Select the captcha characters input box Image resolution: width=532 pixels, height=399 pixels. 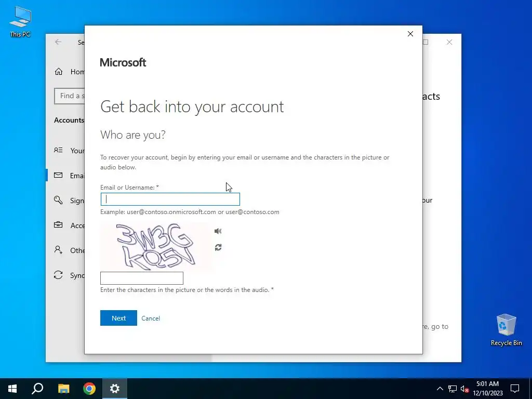point(142,278)
